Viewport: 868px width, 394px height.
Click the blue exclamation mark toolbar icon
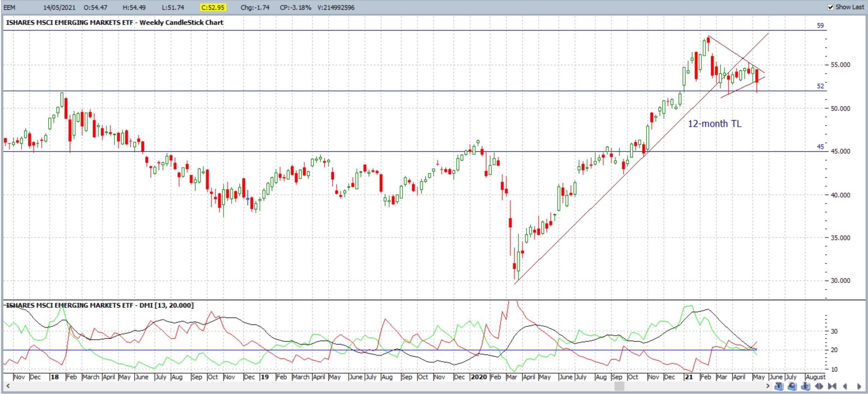[x=806, y=386]
